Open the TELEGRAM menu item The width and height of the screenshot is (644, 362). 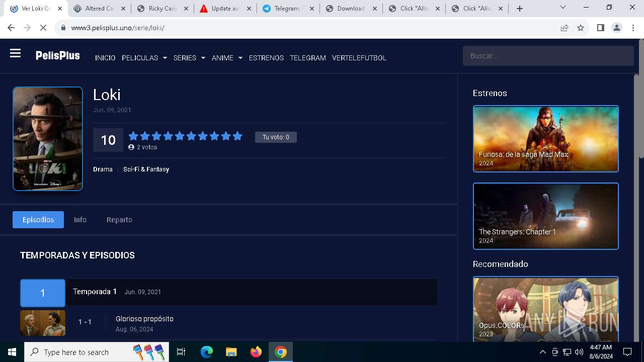click(308, 58)
